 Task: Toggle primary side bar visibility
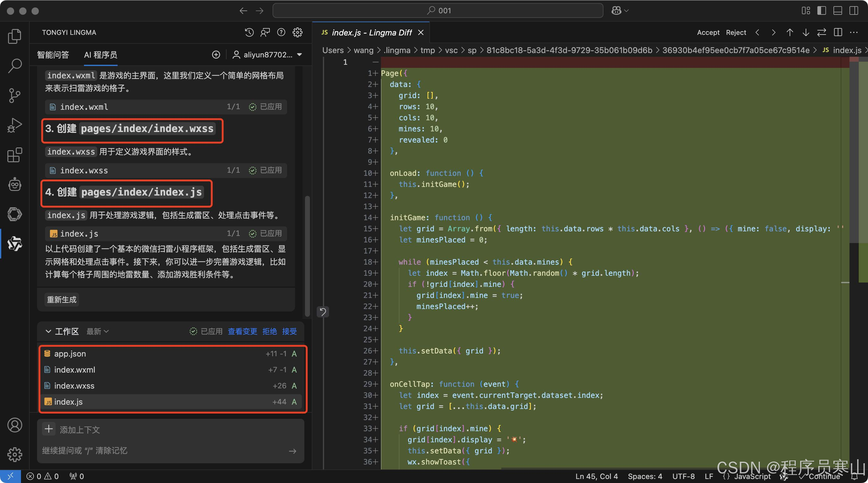pyautogui.click(x=821, y=11)
